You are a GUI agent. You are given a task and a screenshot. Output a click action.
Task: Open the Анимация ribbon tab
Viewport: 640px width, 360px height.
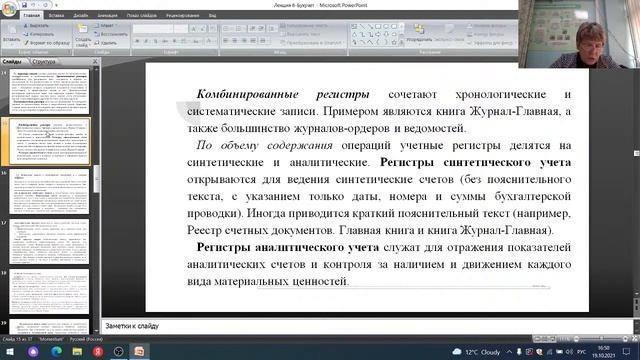tap(107, 16)
